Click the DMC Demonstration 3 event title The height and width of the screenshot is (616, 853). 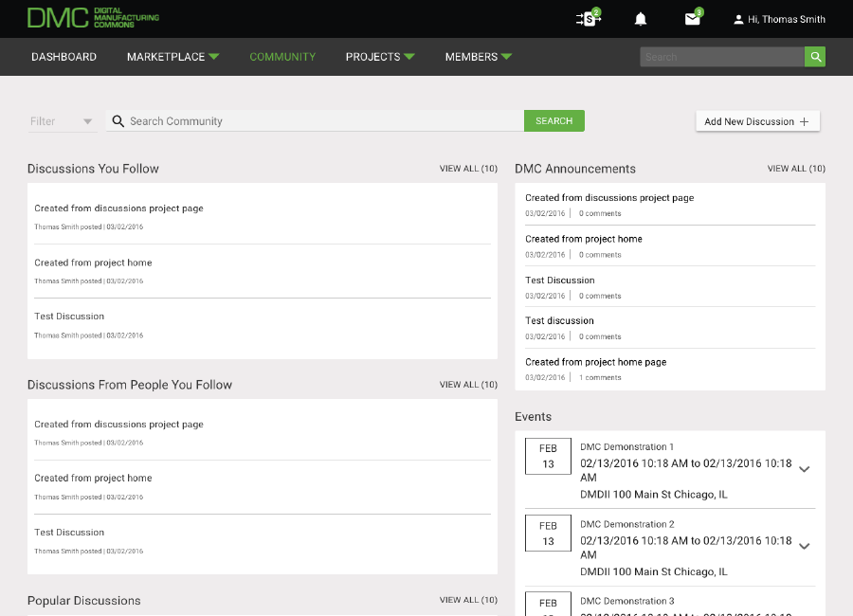(x=626, y=601)
